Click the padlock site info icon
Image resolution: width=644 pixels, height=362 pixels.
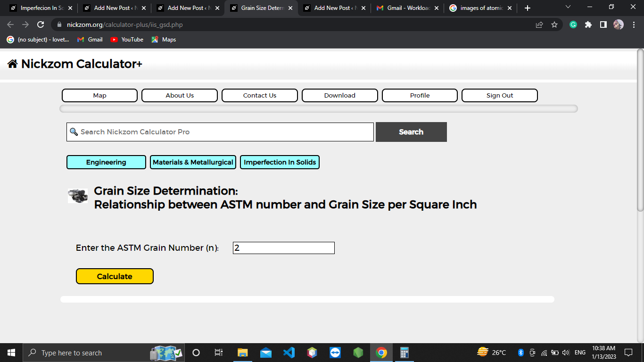tap(59, 25)
